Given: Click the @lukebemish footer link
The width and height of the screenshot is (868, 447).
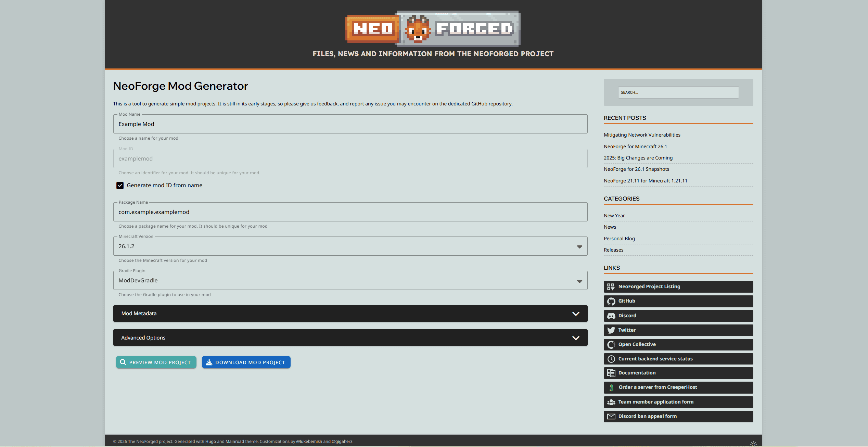Looking at the screenshot, I should tap(309, 442).
